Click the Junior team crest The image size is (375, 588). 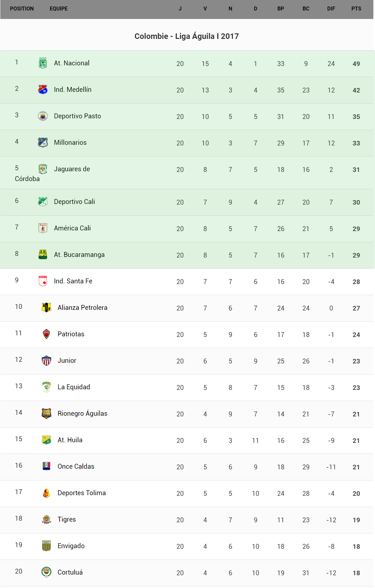coord(46,360)
